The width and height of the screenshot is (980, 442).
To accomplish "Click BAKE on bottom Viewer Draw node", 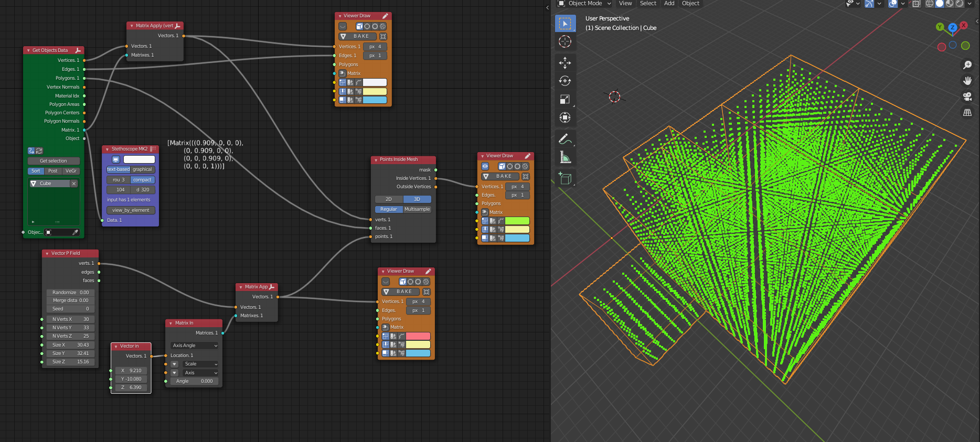I will pos(401,292).
